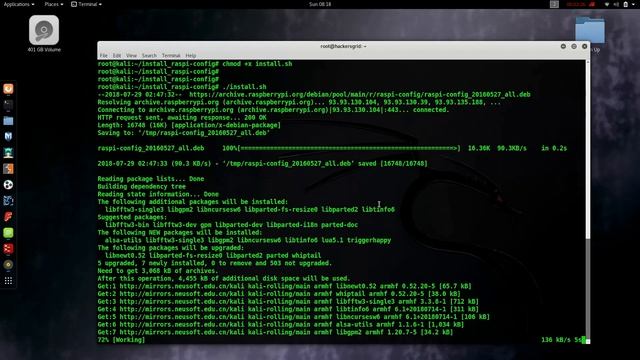Open the Terminal menu in menu bar

point(171,56)
